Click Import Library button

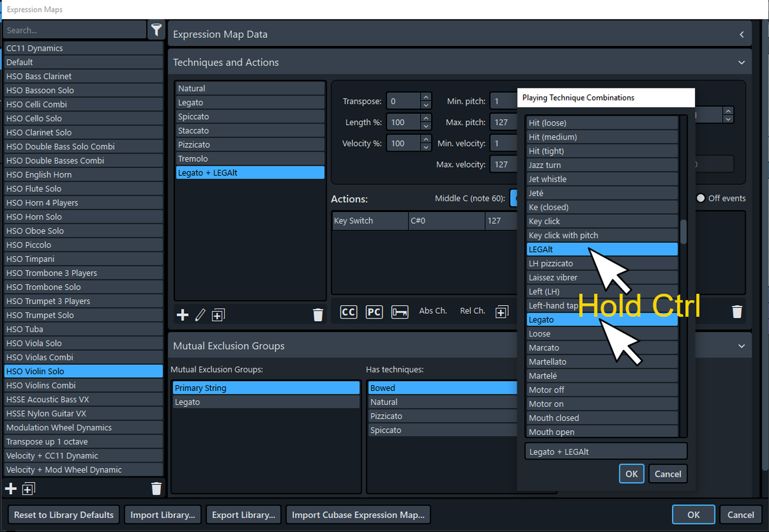coord(163,515)
